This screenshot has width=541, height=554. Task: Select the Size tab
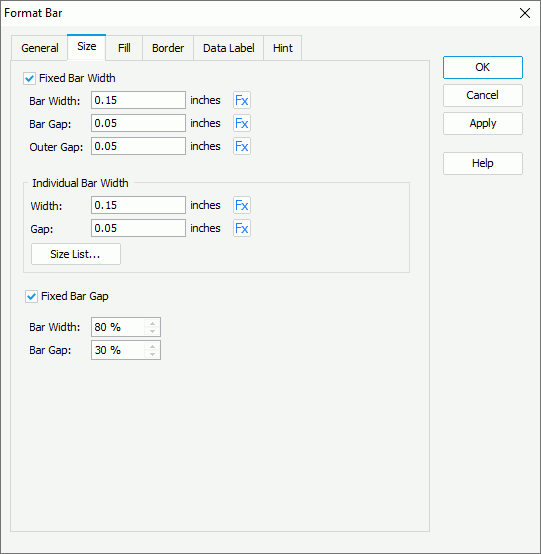pos(87,47)
